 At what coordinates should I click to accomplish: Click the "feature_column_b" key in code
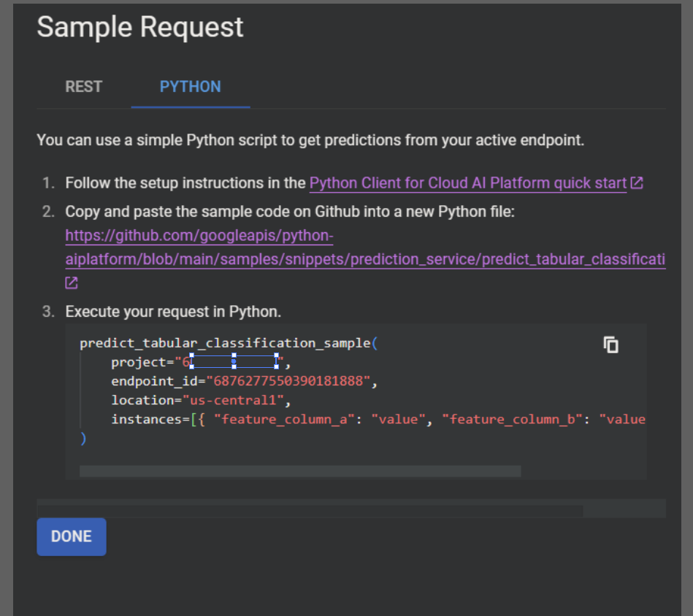point(512,419)
